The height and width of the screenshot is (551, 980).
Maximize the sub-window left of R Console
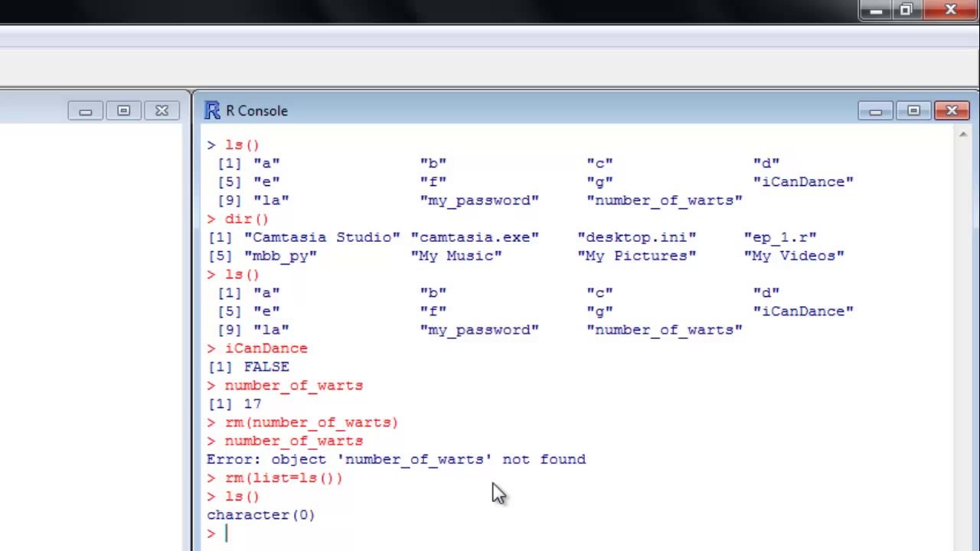tap(123, 111)
